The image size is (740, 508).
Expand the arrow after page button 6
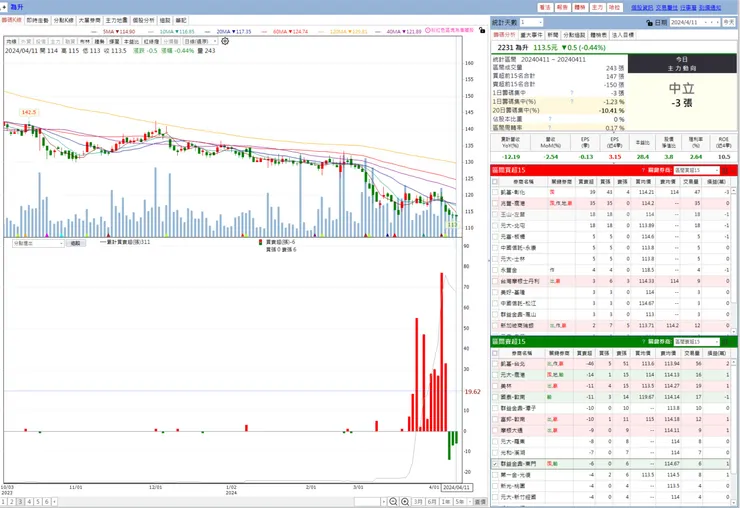(55, 502)
